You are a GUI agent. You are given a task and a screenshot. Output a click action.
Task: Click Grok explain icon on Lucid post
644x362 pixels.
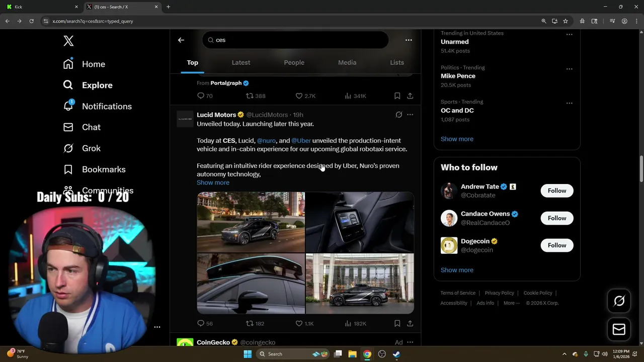[x=399, y=115]
